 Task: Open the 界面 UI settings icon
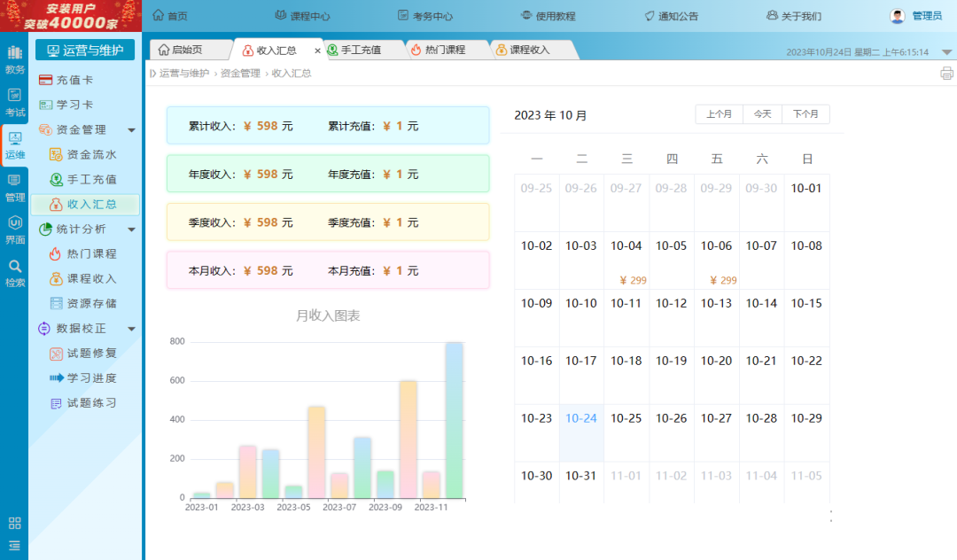[14, 230]
